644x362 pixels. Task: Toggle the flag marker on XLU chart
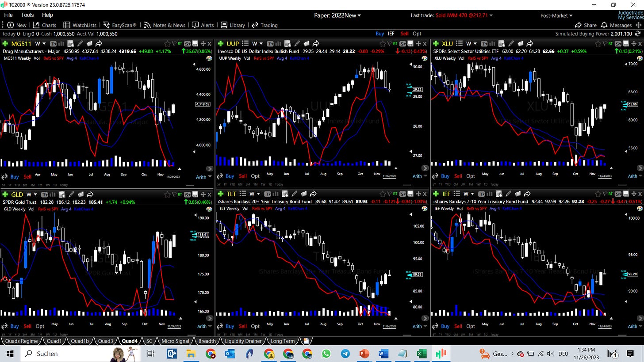click(x=604, y=44)
